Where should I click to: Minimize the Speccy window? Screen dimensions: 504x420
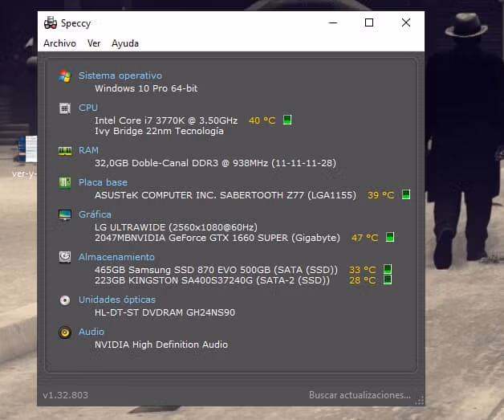(x=333, y=22)
